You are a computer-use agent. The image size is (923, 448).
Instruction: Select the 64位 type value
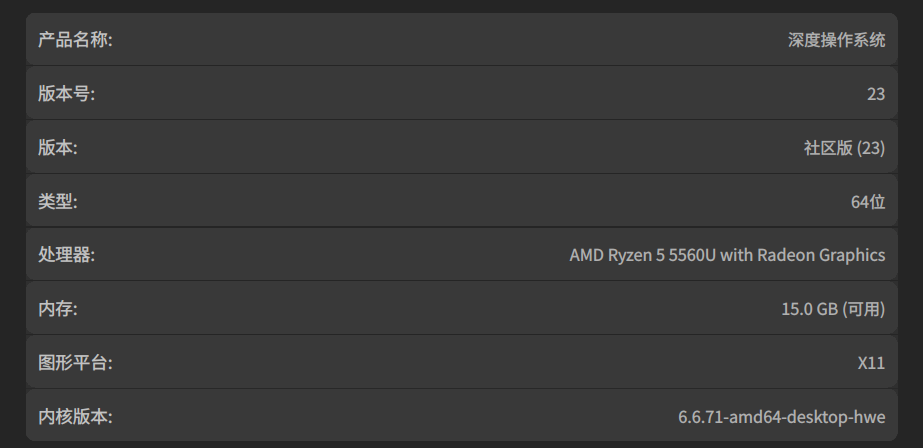tap(868, 202)
